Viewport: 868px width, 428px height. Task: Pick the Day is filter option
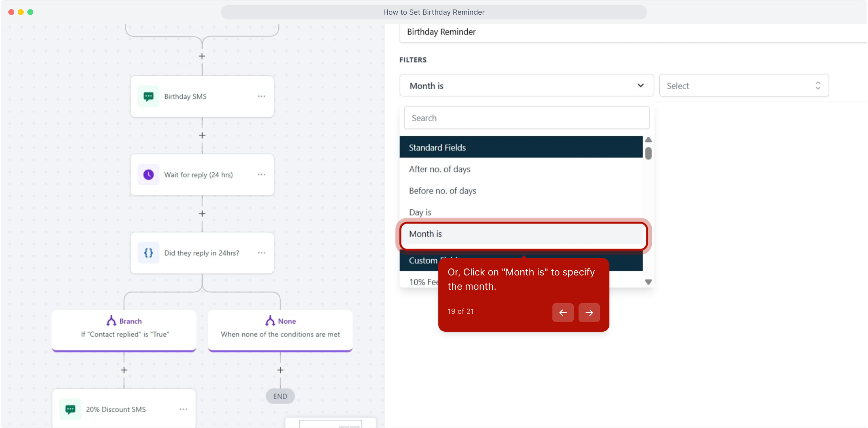click(420, 212)
